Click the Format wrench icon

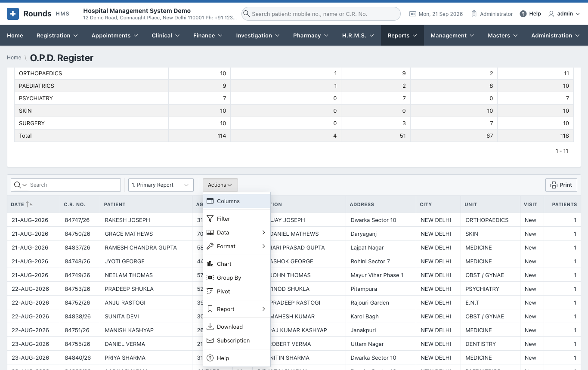[x=210, y=246]
